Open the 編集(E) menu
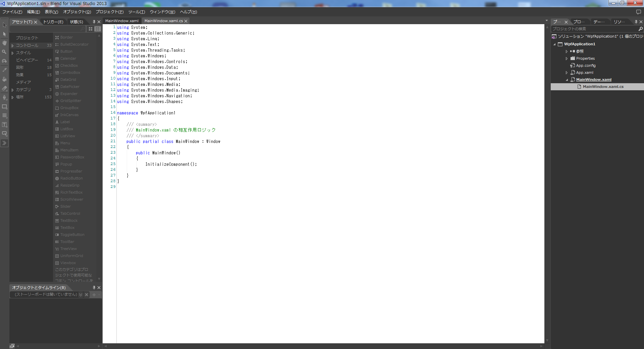The height and width of the screenshot is (349, 644). [x=34, y=12]
